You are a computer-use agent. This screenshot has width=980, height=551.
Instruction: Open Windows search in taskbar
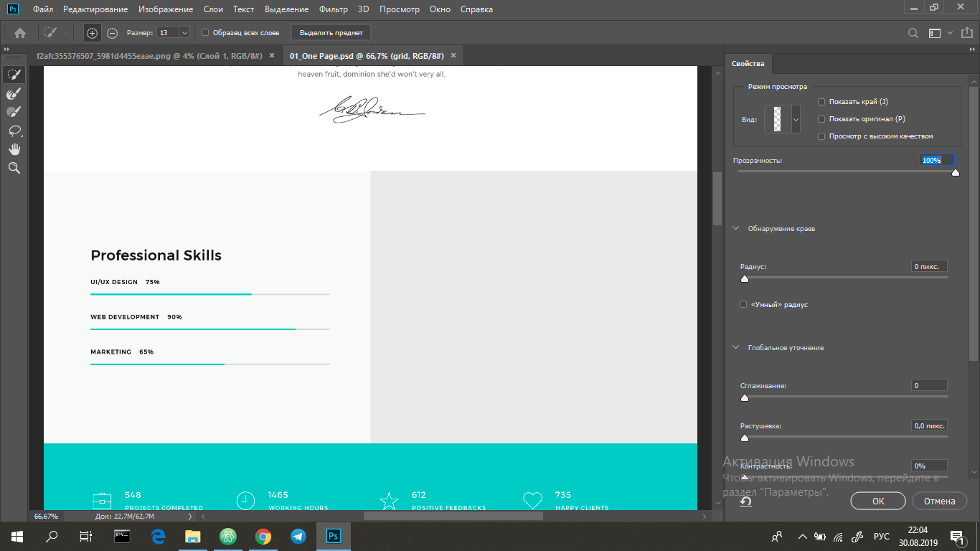[x=52, y=536]
